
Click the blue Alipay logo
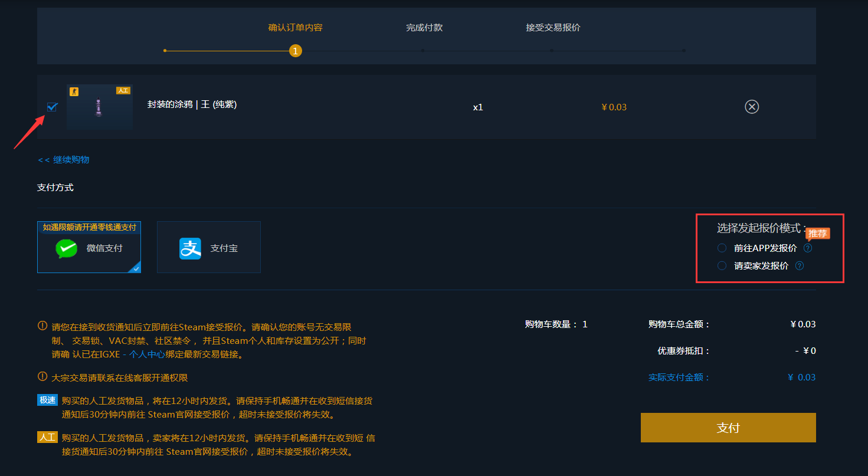pyautogui.click(x=190, y=248)
